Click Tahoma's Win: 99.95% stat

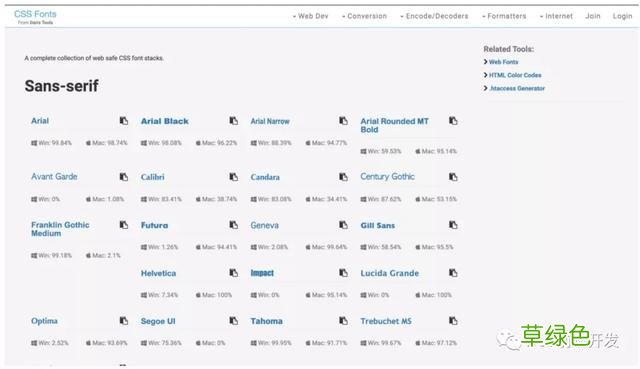pos(271,343)
